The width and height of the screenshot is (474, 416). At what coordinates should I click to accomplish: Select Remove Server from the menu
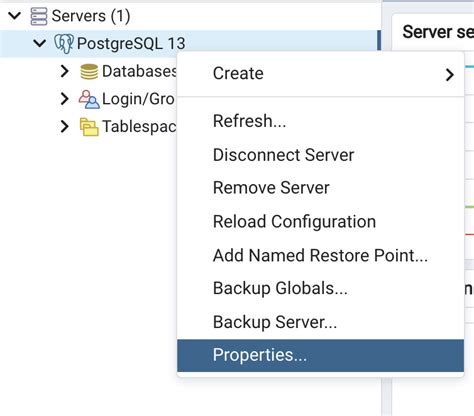coord(320,188)
